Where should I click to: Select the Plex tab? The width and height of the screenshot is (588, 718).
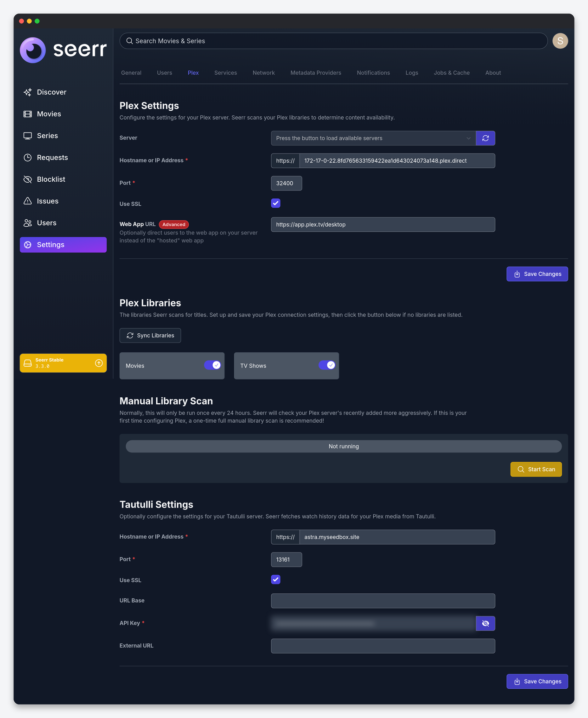tap(193, 73)
